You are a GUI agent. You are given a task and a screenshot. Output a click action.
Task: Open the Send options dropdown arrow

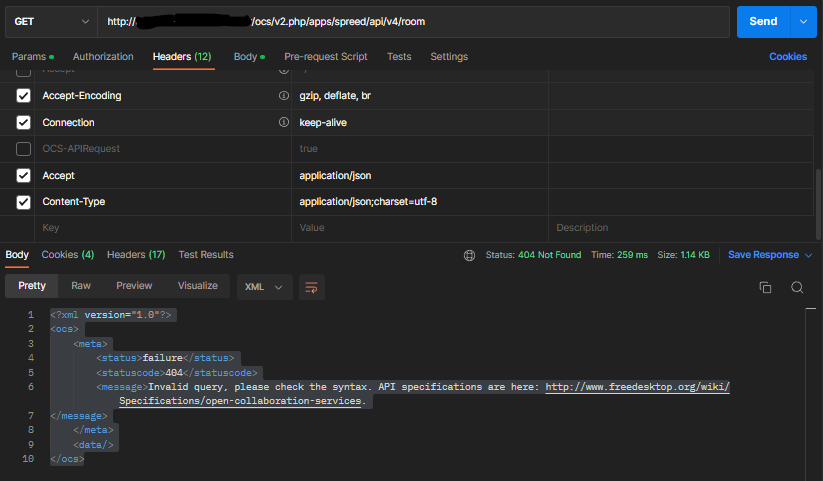(804, 22)
